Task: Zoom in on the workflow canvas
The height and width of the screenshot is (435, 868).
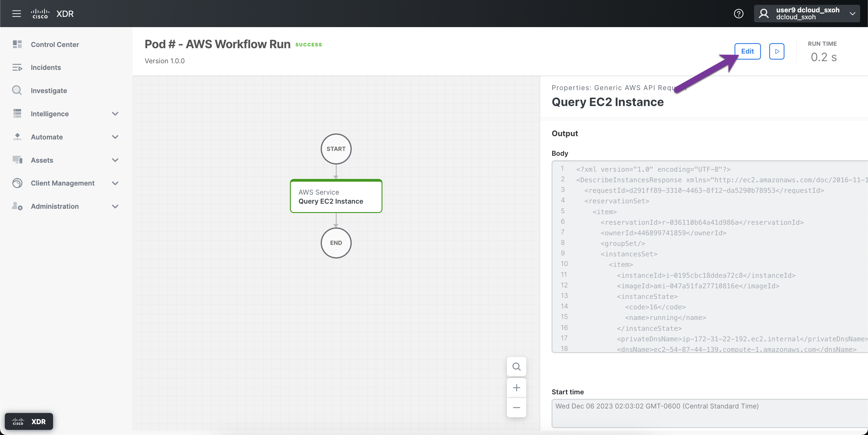Action: tap(516, 387)
